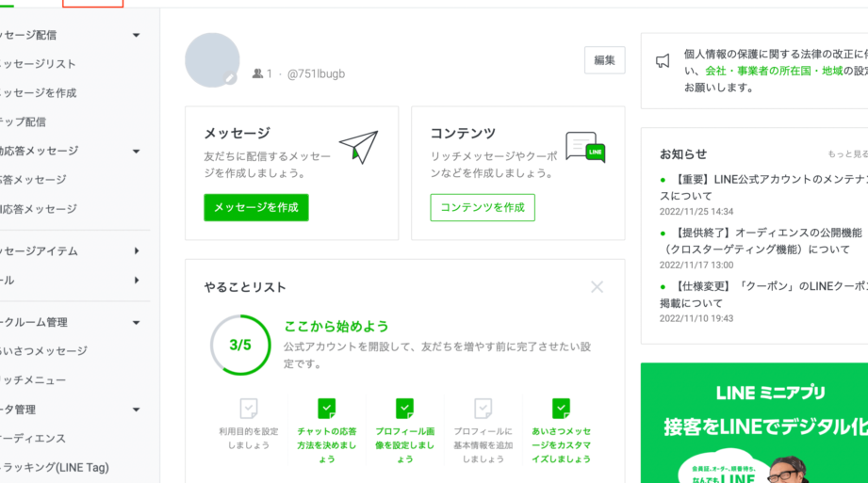Open 応答メッセージ in the sidebar
Viewport: 868px width, 483px height.
point(33,180)
